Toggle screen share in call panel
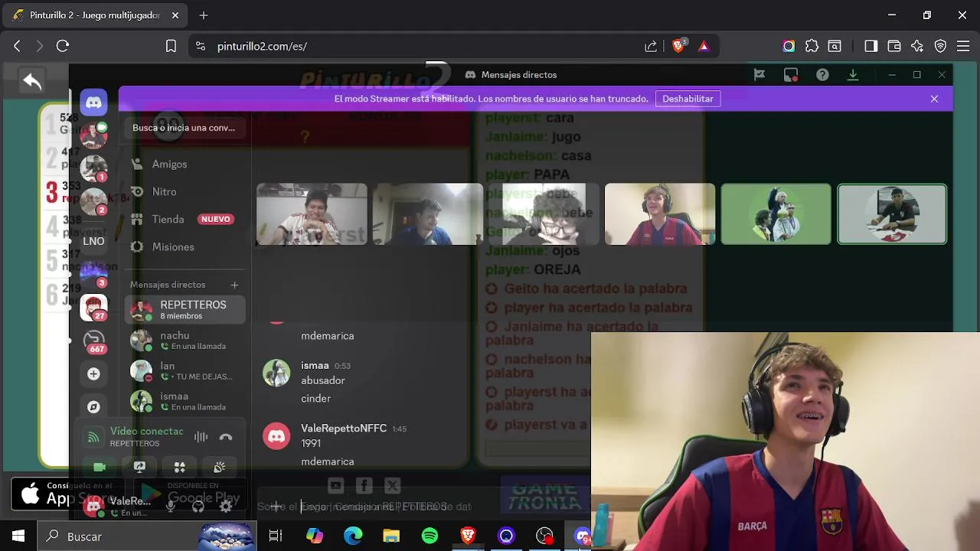This screenshot has width=980, height=551. point(139,467)
